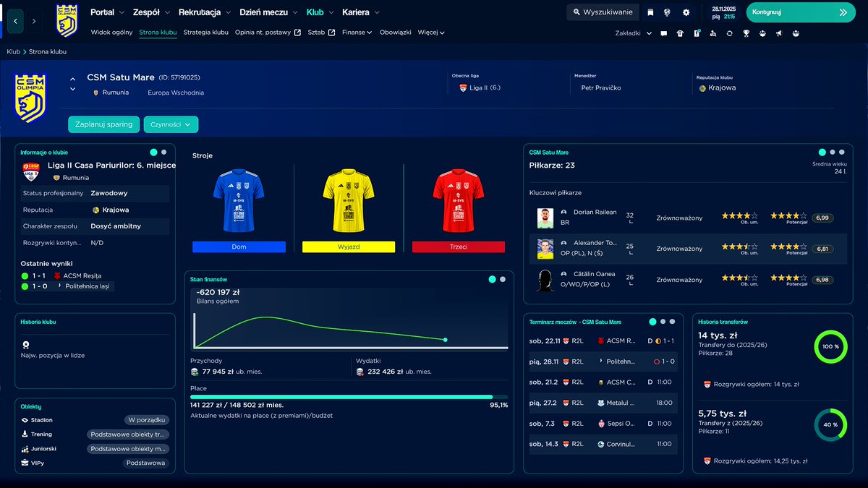Open player Cătălin Oanea
Screen dimensions: 868x488
(x=595, y=275)
